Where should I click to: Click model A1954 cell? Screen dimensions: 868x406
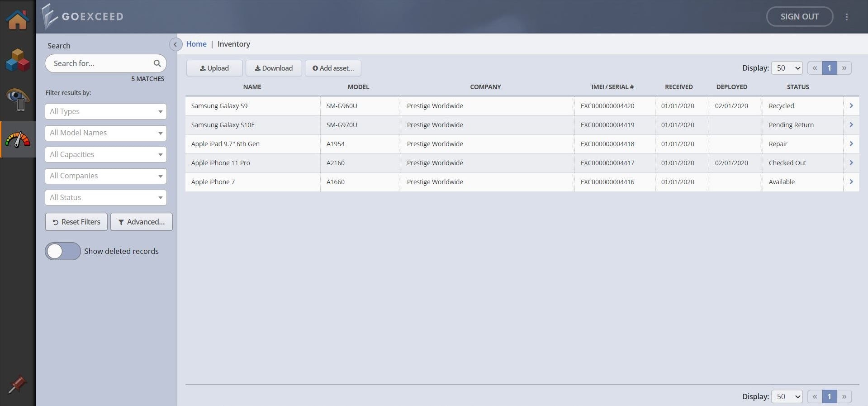(360, 143)
